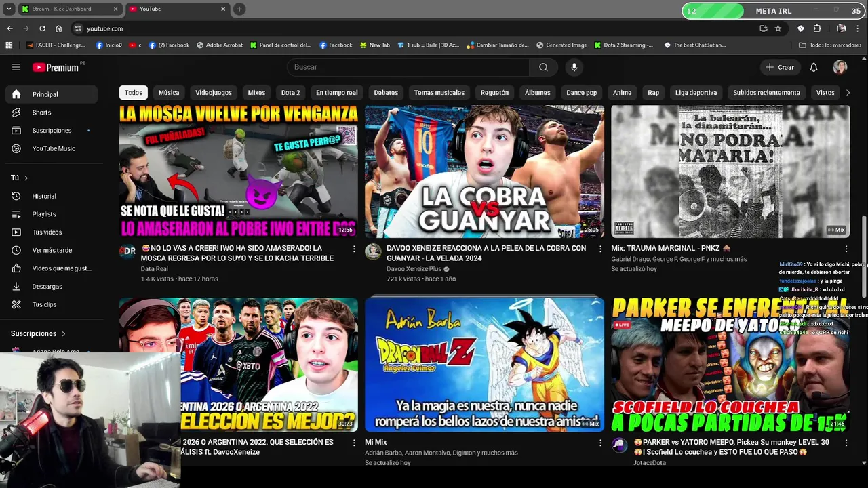Viewport: 868px width, 488px height.
Task: Open Adobe Acrobat bookmark
Action: pos(220,45)
